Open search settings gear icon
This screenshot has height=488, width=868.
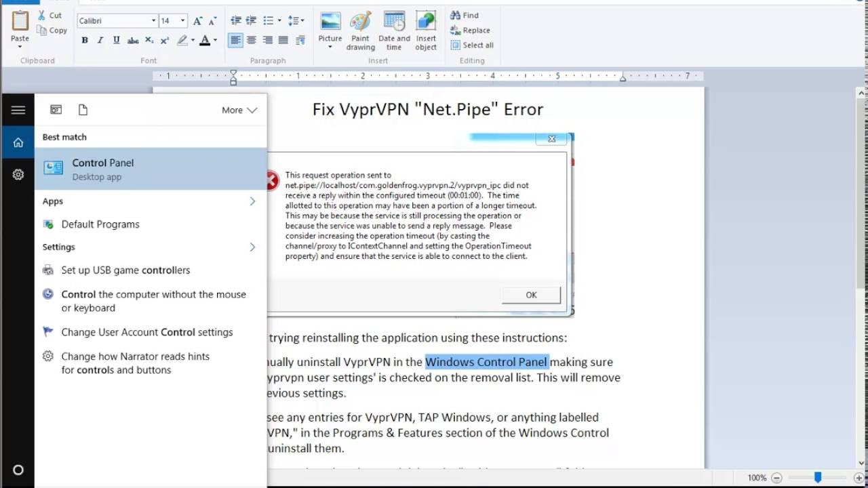[x=18, y=175]
